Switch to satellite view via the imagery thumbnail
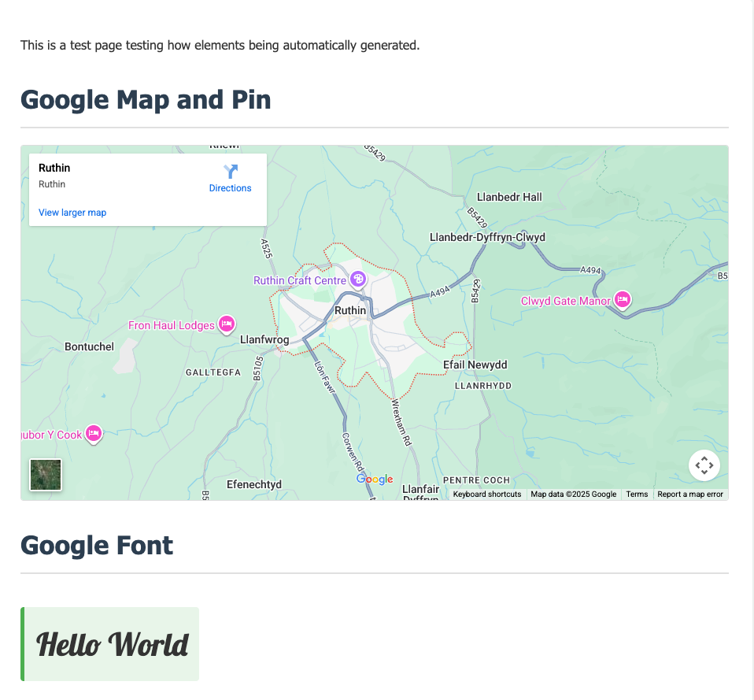Image resolution: width=754 pixels, height=700 pixels. [x=45, y=474]
